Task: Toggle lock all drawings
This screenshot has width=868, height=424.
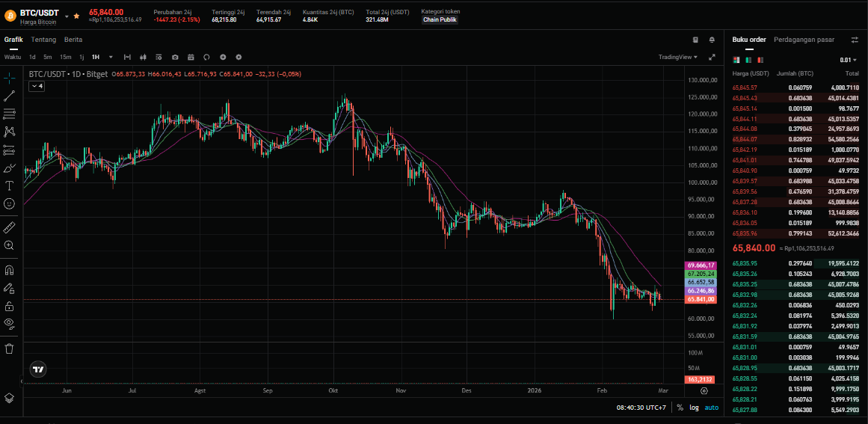Action: (x=9, y=306)
